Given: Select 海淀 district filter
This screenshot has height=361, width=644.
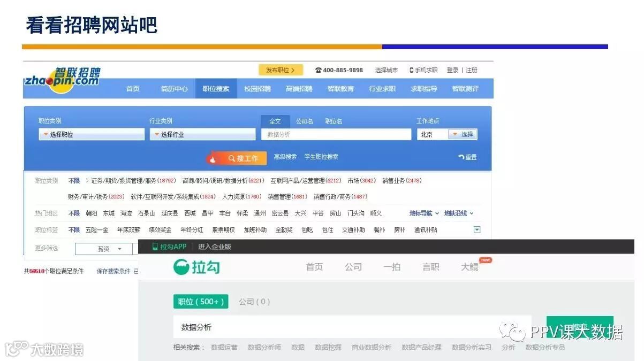Looking at the screenshot, I should point(126,213).
